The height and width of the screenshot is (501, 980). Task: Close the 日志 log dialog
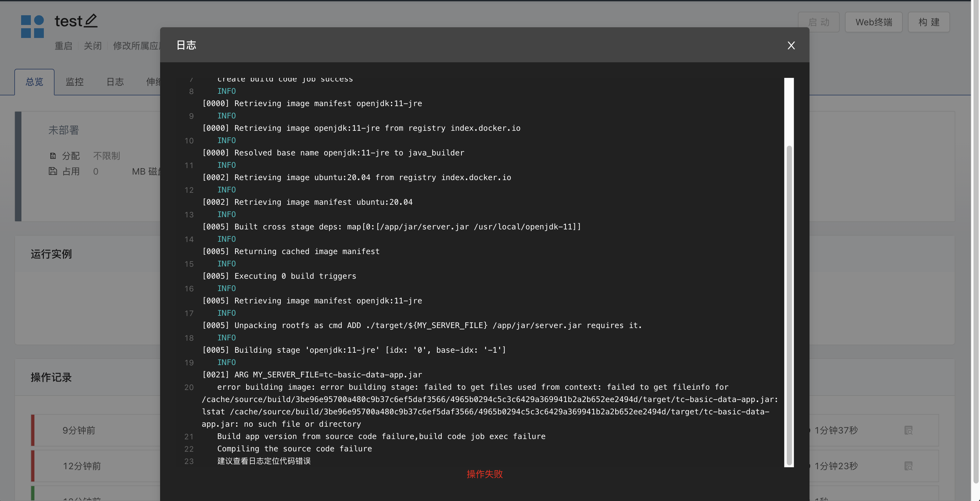point(791,45)
